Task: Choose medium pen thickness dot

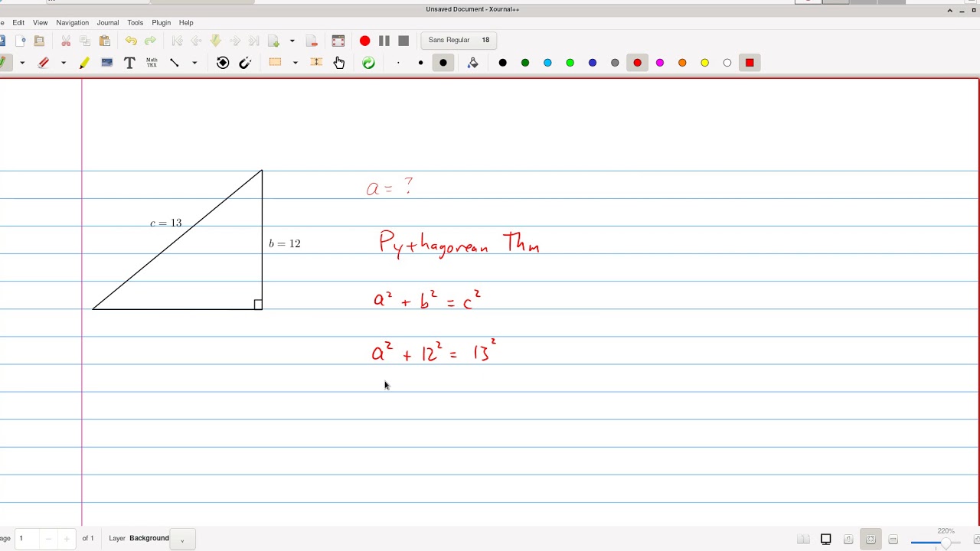Action: 420,63
